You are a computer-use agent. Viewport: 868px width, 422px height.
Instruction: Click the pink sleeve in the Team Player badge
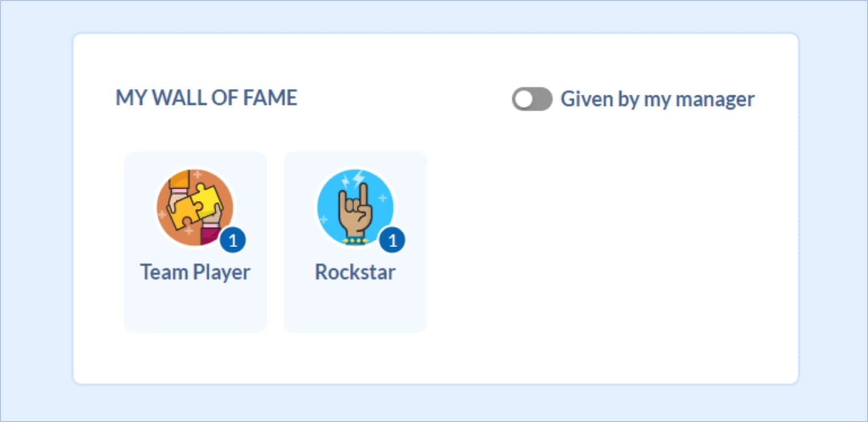[x=210, y=233]
